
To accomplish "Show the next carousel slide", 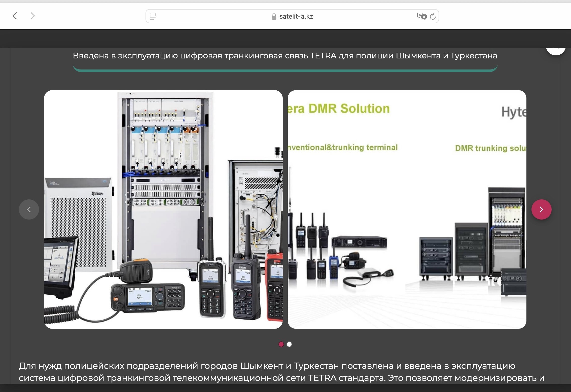I will click(541, 209).
